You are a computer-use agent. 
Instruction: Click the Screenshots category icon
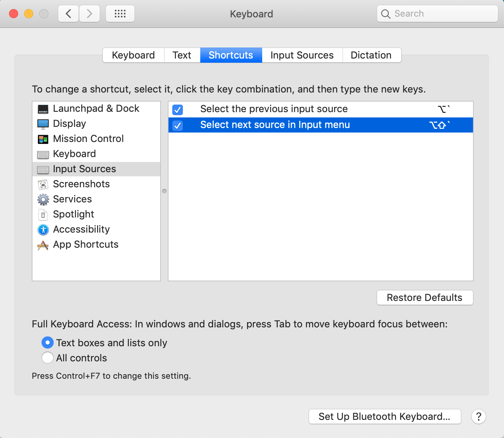43,184
